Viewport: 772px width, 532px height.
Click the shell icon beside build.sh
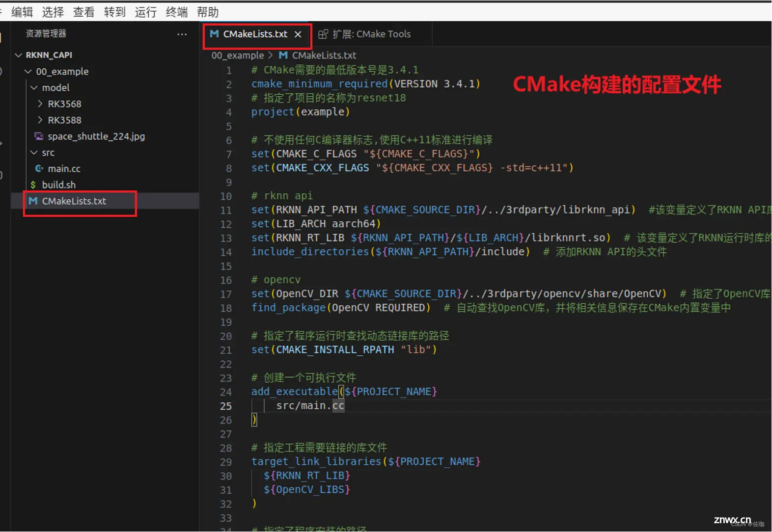33,185
